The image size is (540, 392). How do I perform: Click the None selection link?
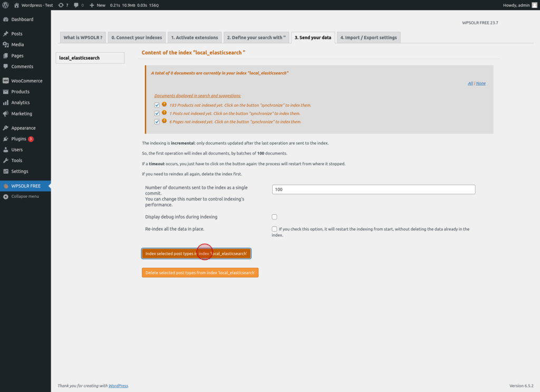coord(481,83)
